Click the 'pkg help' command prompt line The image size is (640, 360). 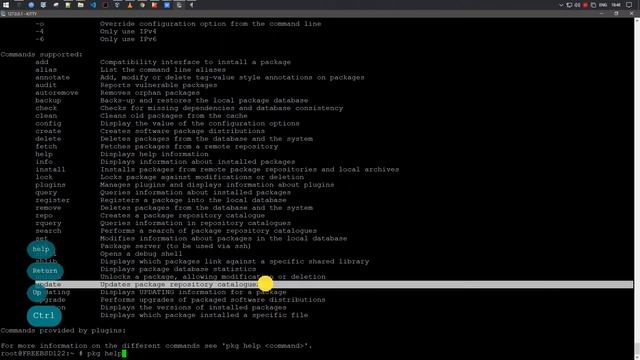63,353
